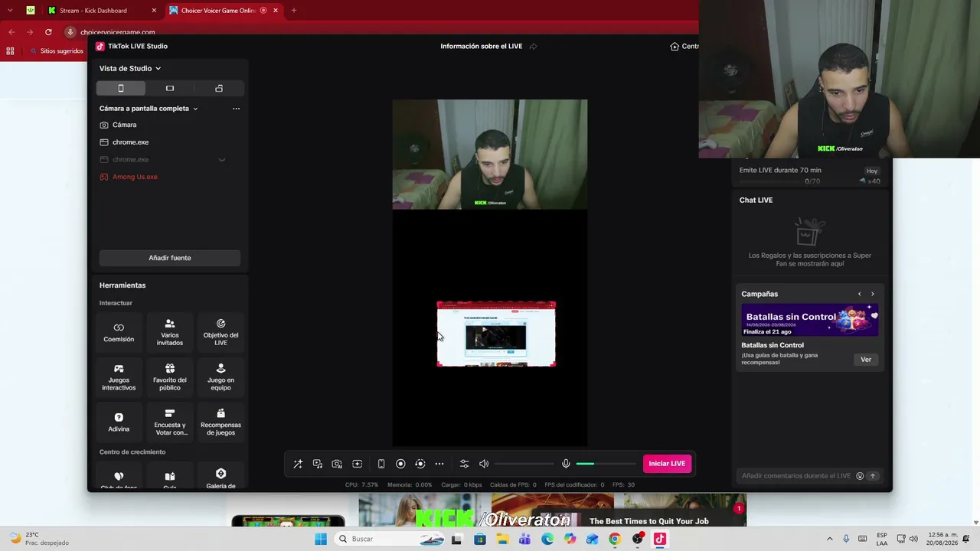The width and height of the screenshot is (980, 551).
Task: Select the chrome window overlay in the preview
Action: [x=496, y=334]
